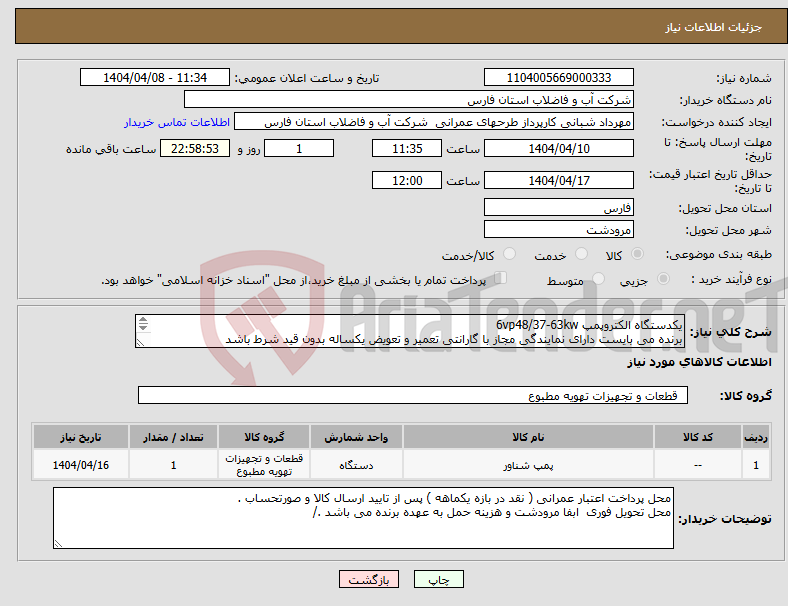Select the خدمت radio button

581,254
